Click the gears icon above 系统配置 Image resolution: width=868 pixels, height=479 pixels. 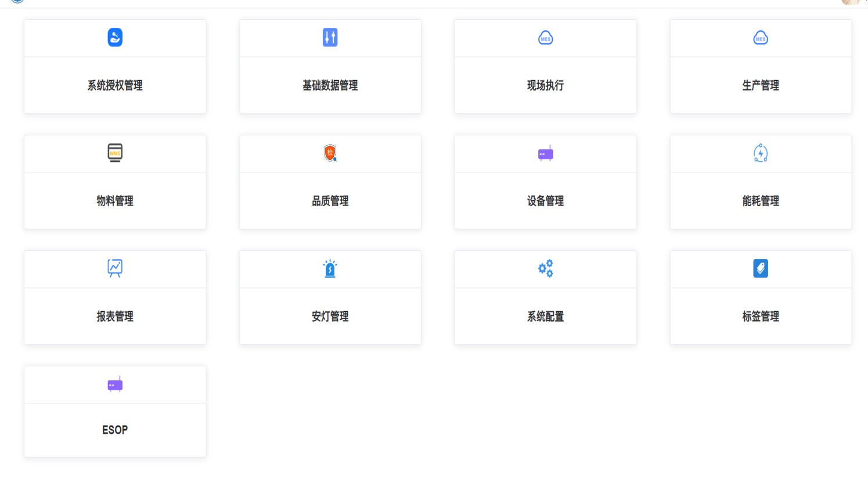545,268
